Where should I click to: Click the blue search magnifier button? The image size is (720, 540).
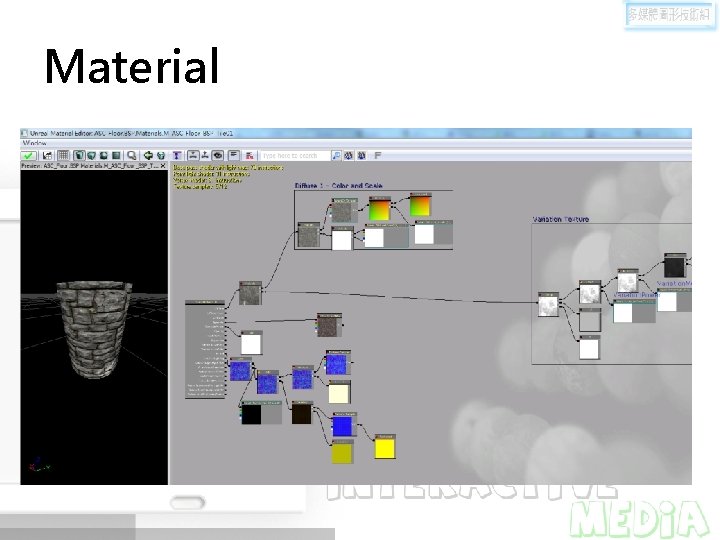336,156
